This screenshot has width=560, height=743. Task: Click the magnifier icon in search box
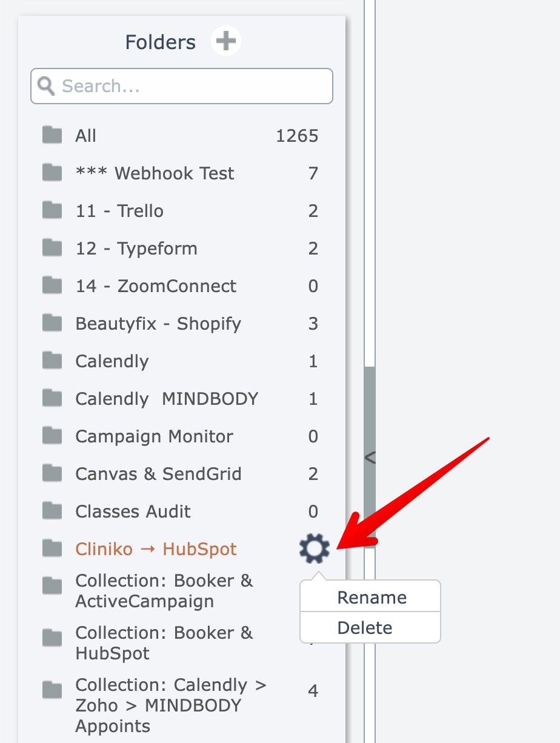(46, 85)
